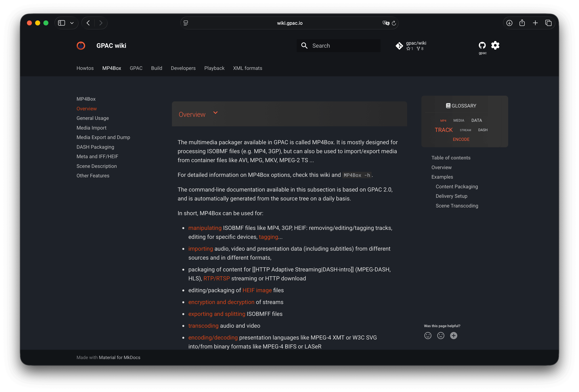Viewport: 579px width, 392px height.
Task: Open the Other Features page
Action: click(93, 176)
